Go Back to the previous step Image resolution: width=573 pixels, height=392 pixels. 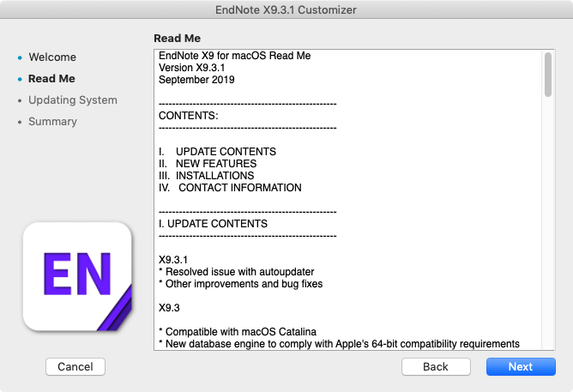436,366
